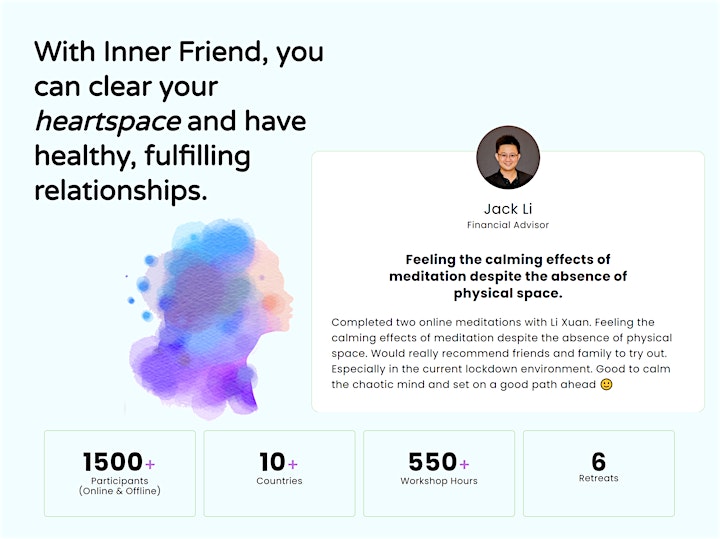This screenshot has width=720, height=539.
Task: Select the 550+ Workshop Hours stat card
Action: [x=439, y=473]
